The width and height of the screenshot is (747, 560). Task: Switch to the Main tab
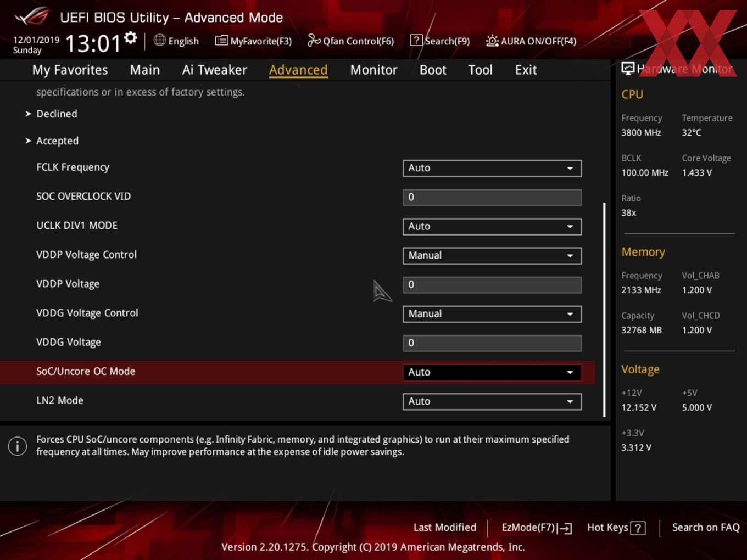(145, 70)
